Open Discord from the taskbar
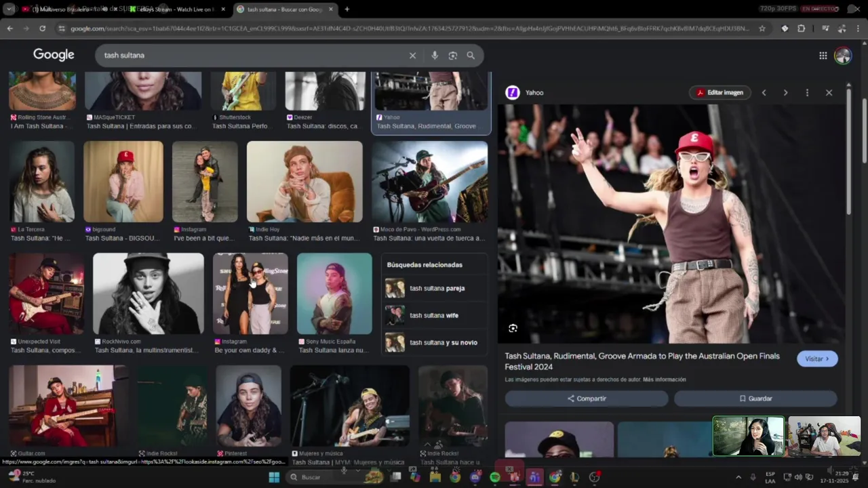Viewport: 868px width, 488px height. (475, 477)
